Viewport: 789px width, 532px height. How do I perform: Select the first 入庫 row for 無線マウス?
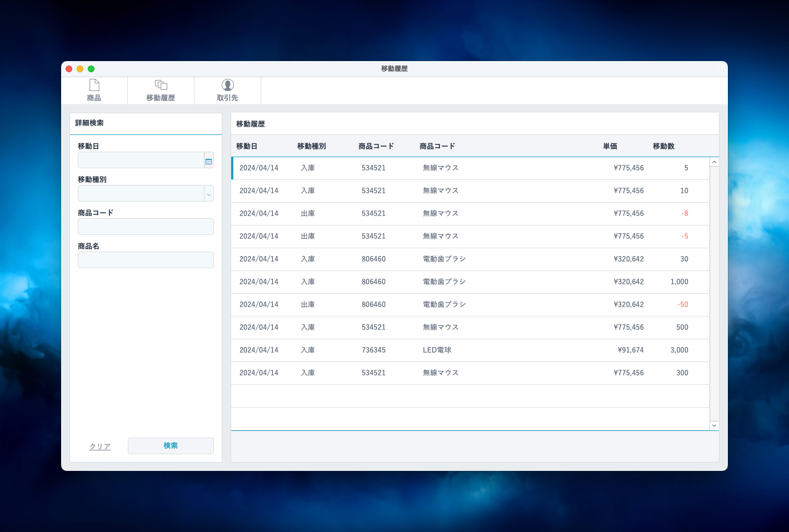389,168
